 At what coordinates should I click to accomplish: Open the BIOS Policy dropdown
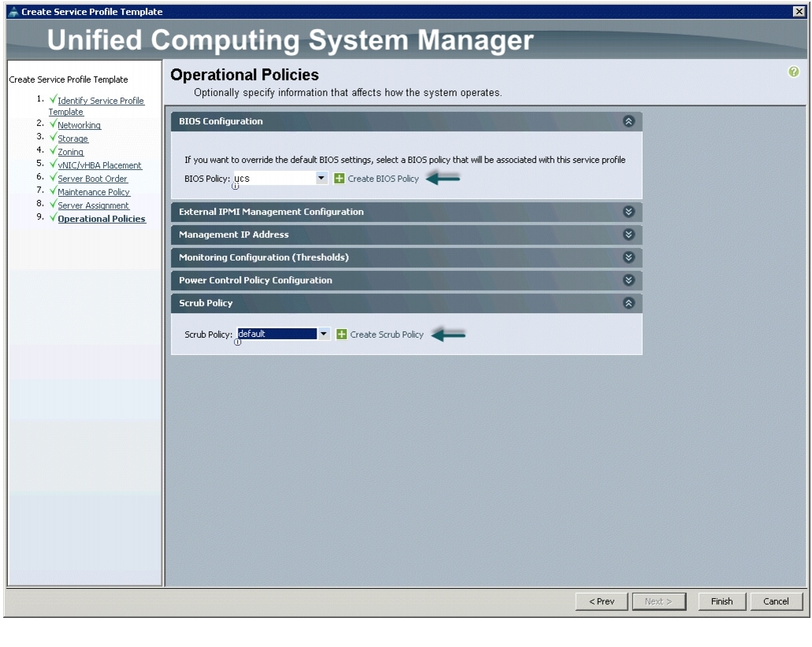coord(321,179)
